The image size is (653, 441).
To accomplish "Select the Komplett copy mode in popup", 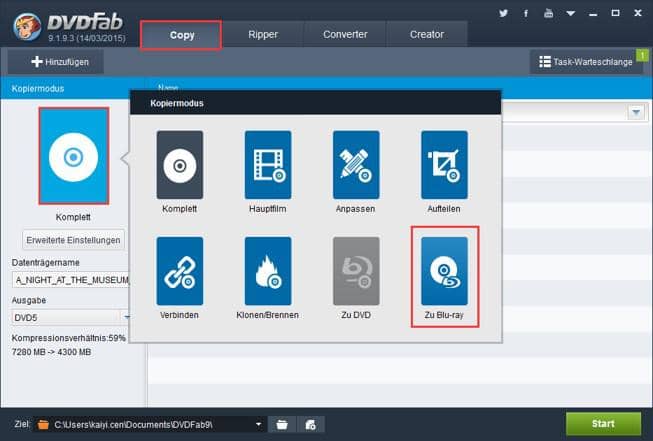I will pyautogui.click(x=179, y=165).
